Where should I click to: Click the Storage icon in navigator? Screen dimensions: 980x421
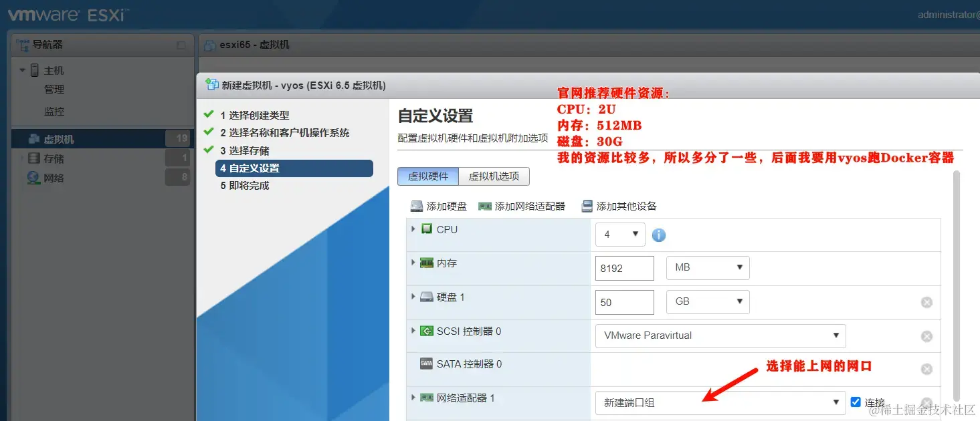tap(33, 158)
